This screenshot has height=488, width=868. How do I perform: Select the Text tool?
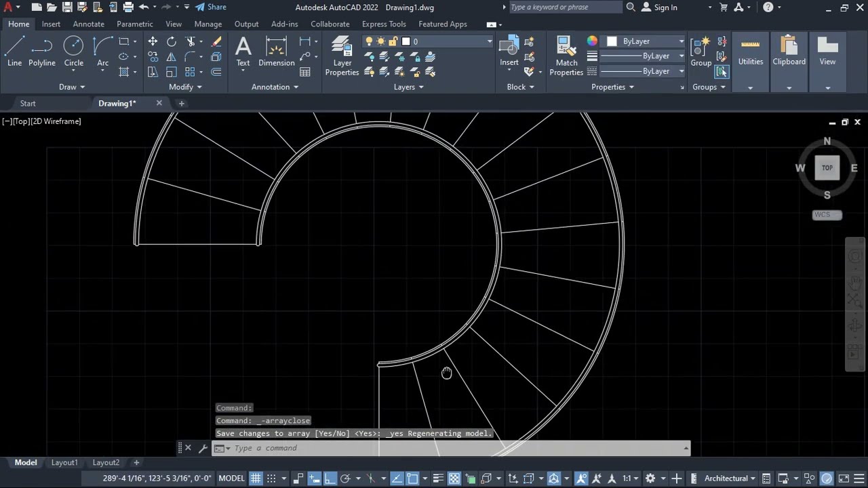coord(243,52)
